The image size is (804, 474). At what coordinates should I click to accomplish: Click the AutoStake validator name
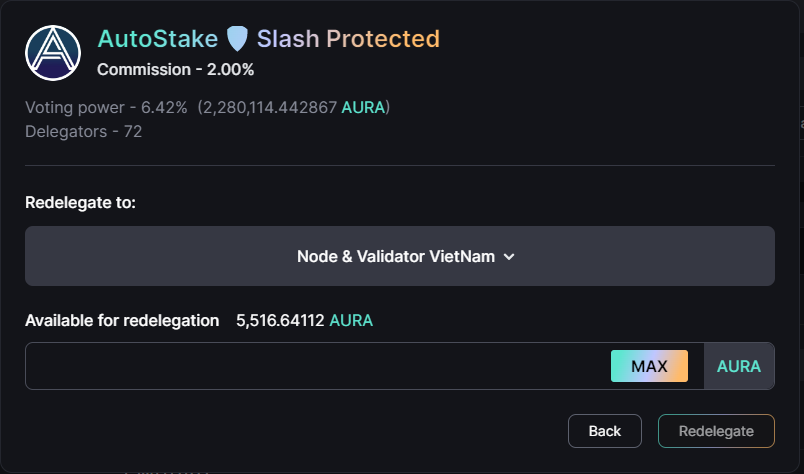(157, 39)
